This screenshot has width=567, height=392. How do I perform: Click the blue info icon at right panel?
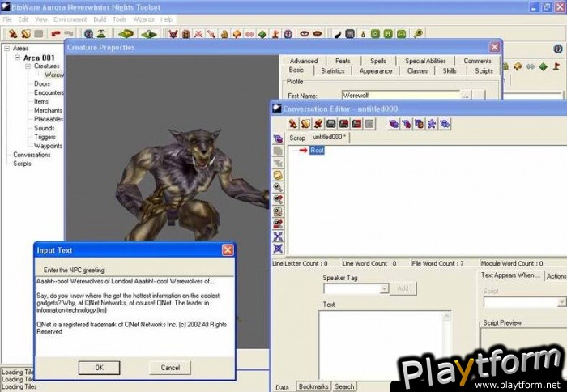pos(558,49)
